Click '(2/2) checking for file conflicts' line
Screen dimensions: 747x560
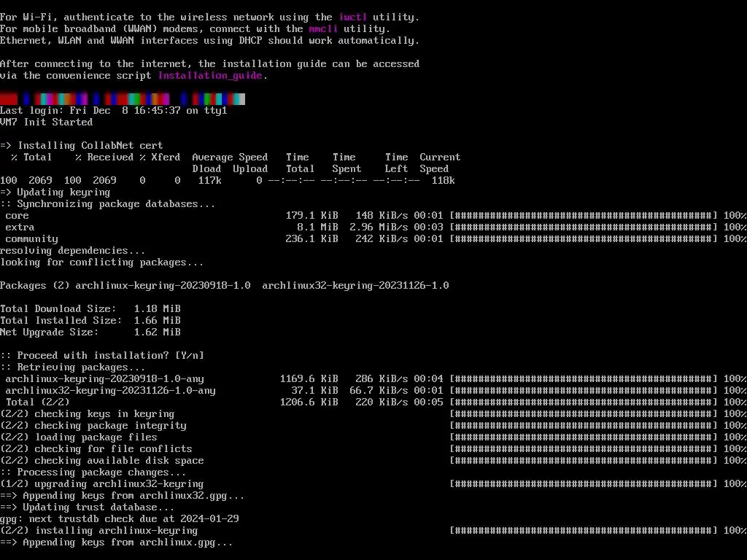tap(96, 449)
